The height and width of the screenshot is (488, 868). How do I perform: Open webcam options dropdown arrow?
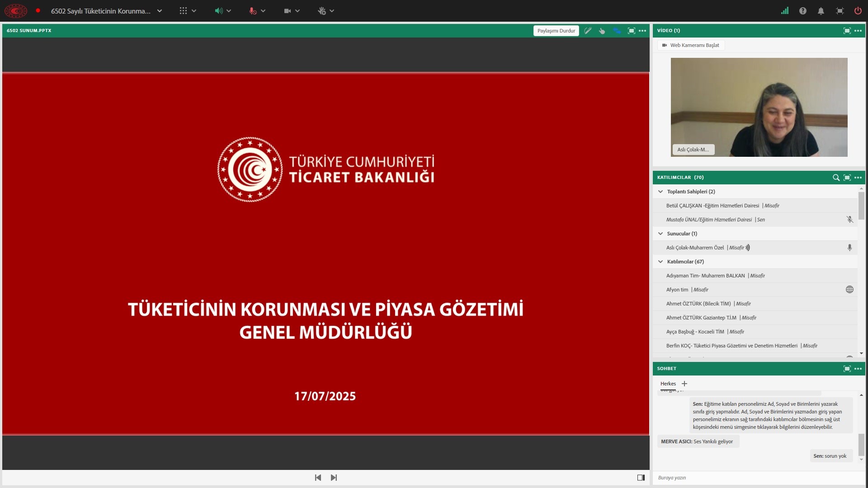(297, 11)
